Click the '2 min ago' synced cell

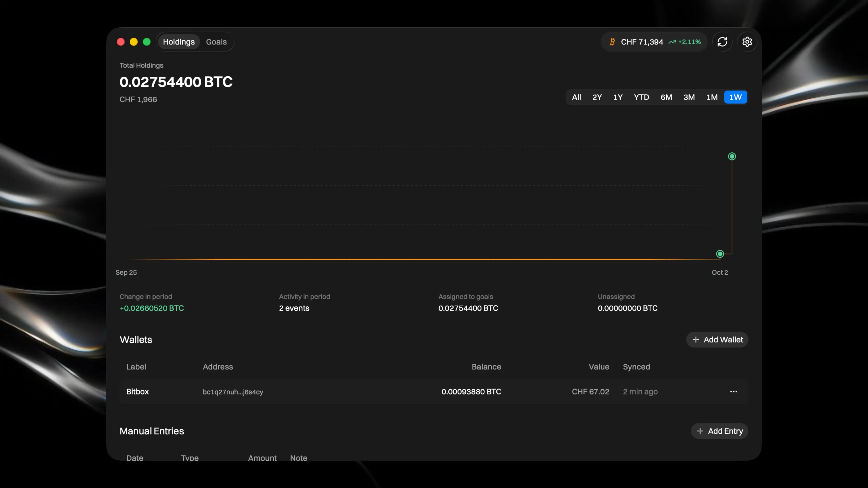(x=640, y=391)
